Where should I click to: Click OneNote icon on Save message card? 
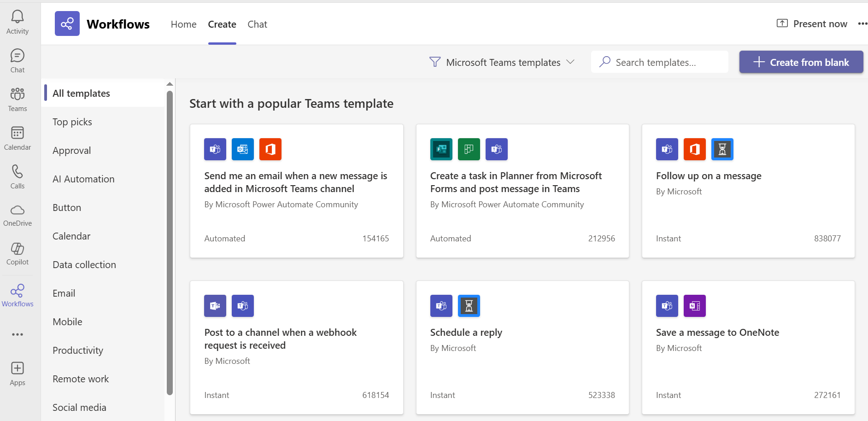[x=695, y=306]
